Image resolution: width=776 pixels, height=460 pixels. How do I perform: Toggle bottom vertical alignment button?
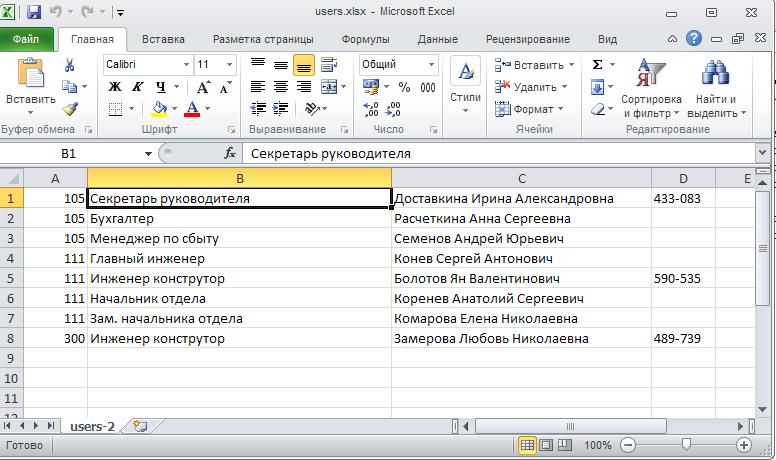click(303, 65)
